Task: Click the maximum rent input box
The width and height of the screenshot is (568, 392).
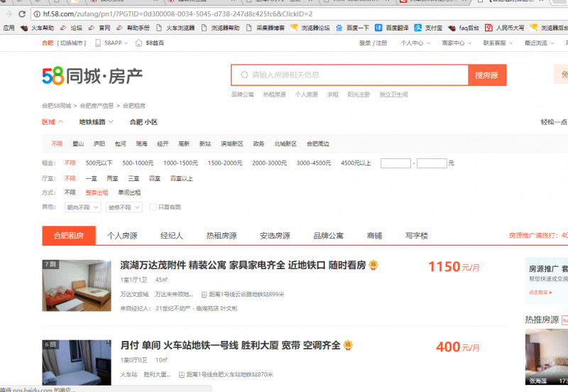Action: [432, 163]
